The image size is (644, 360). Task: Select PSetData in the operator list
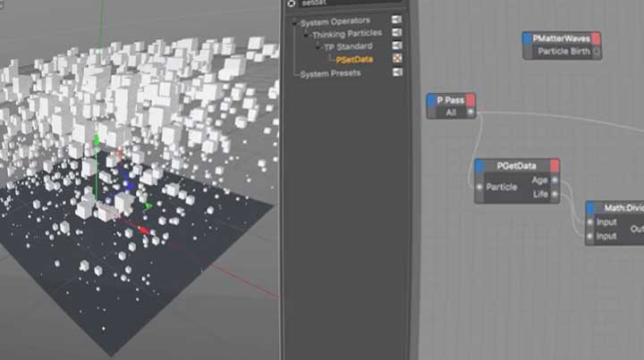(353, 60)
